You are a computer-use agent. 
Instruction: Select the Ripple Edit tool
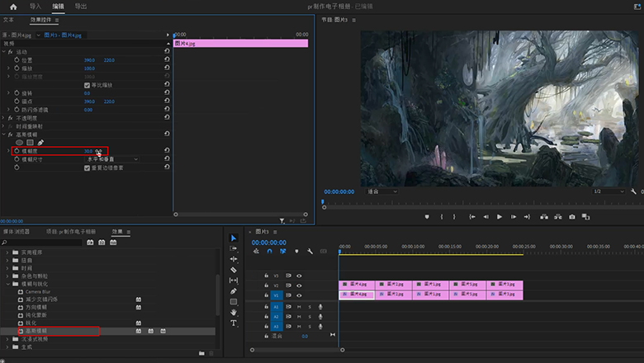[x=234, y=259]
